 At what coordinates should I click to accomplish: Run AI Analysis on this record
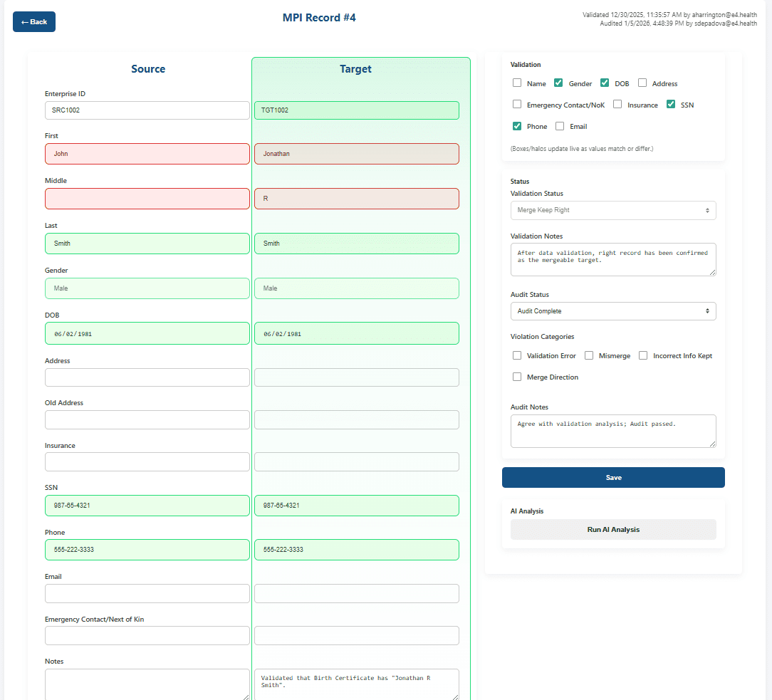pyautogui.click(x=613, y=530)
